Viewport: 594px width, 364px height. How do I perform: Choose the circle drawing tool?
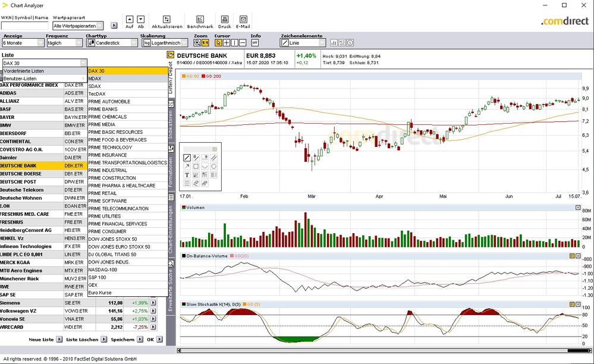(213, 167)
